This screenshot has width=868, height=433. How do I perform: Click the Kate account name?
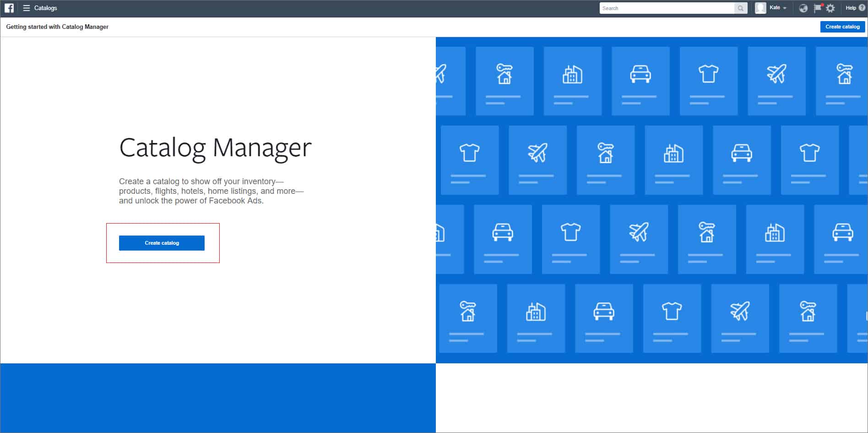click(775, 8)
